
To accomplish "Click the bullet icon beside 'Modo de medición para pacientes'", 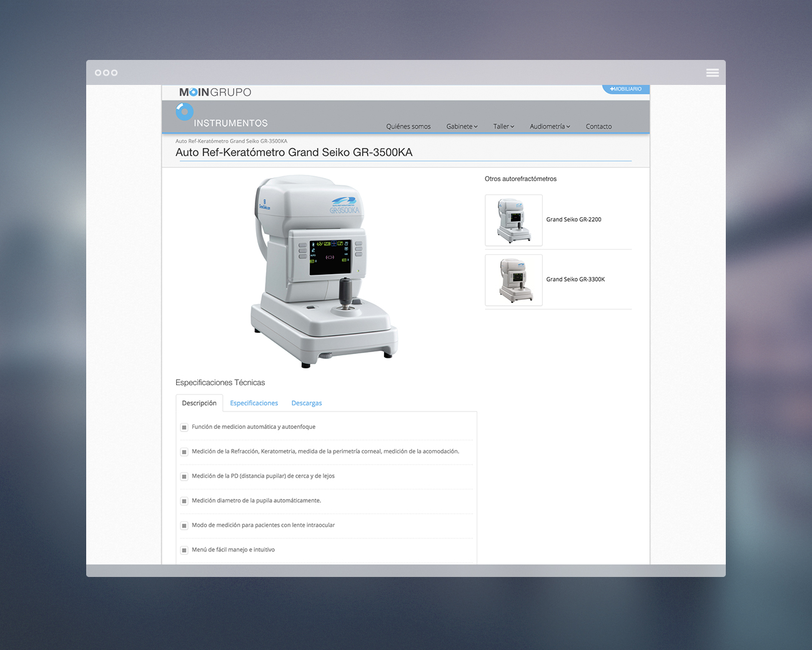I will pyautogui.click(x=184, y=526).
